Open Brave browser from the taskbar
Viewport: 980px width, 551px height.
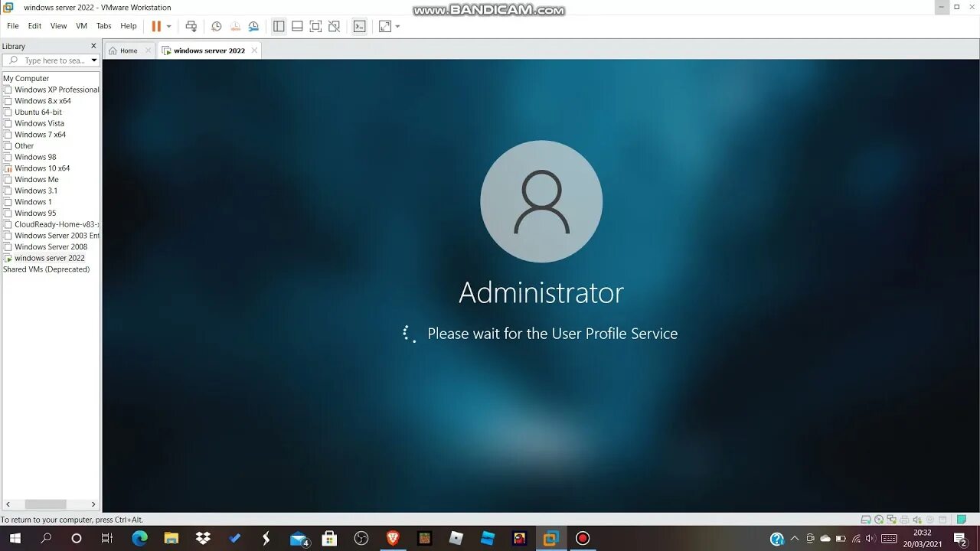point(393,538)
